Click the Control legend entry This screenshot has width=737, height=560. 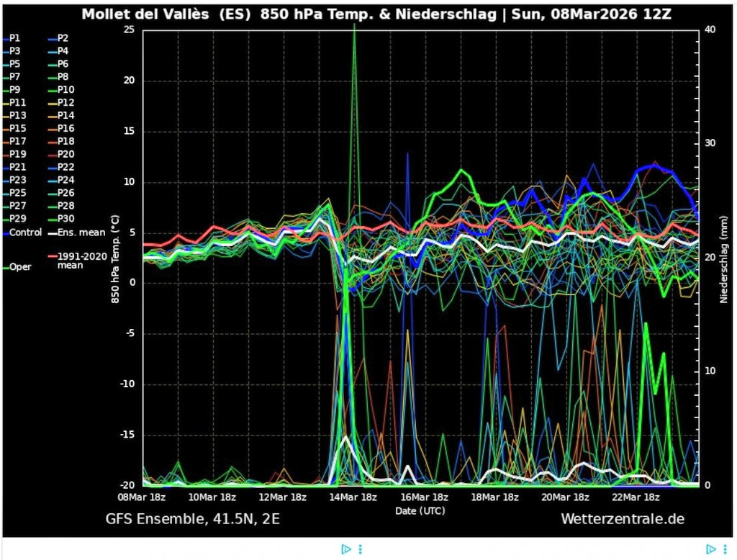point(22,232)
